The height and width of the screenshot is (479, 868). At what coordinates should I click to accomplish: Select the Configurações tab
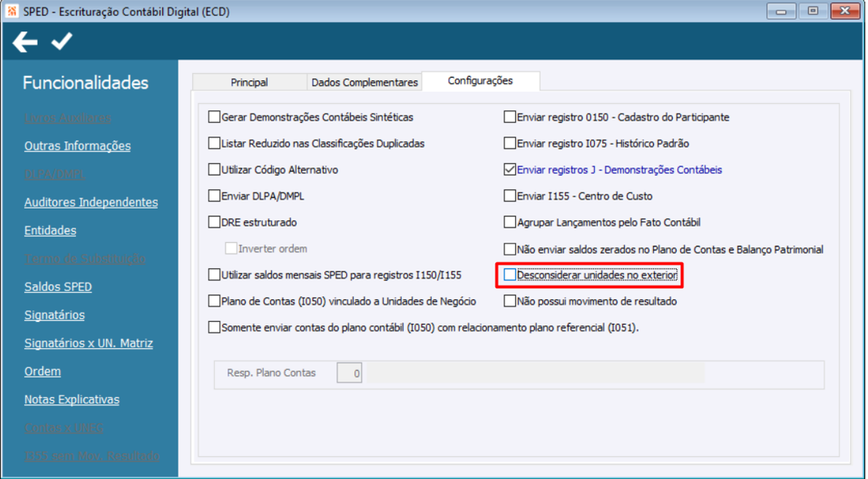click(480, 81)
